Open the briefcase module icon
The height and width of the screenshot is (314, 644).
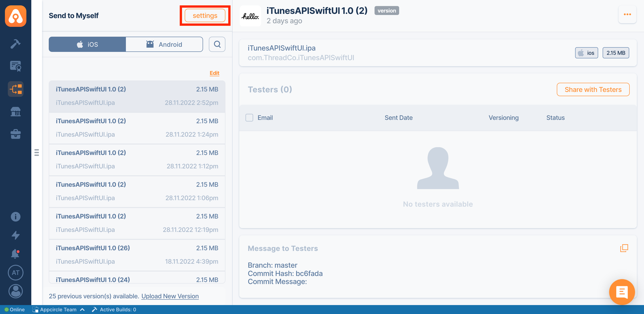point(15,134)
